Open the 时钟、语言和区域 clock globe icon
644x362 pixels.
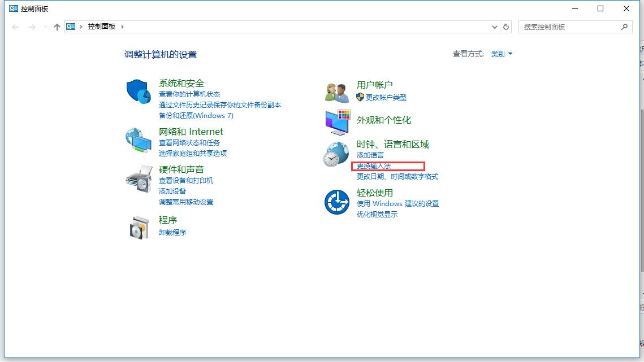336,154
